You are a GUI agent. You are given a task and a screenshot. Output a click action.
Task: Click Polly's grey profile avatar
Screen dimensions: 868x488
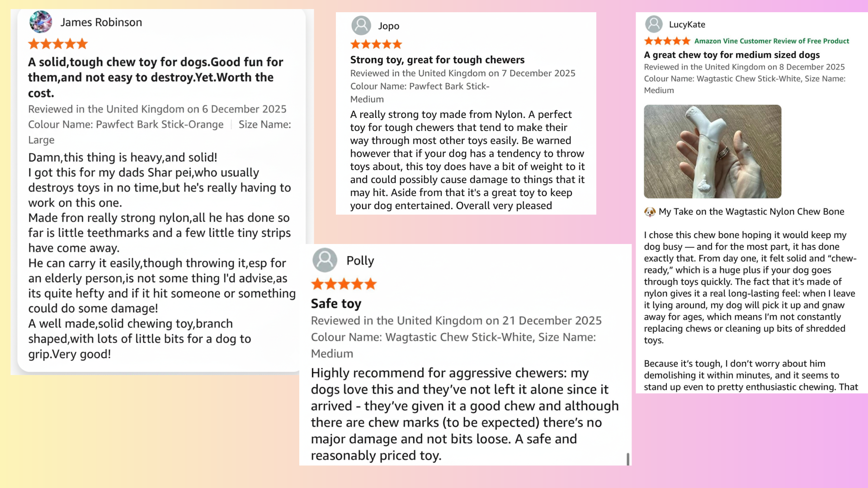[x=325, y=260]
